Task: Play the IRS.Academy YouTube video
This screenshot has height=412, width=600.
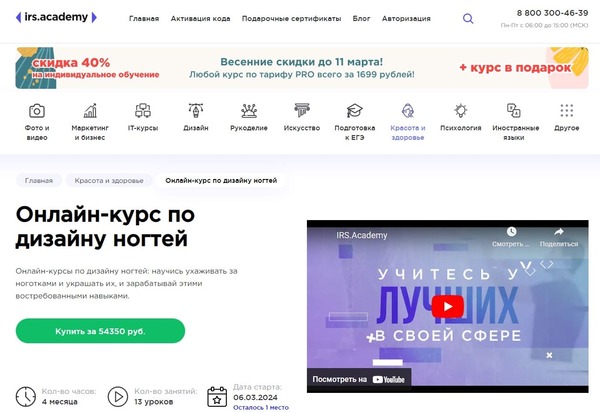Action: pos(448,306)
